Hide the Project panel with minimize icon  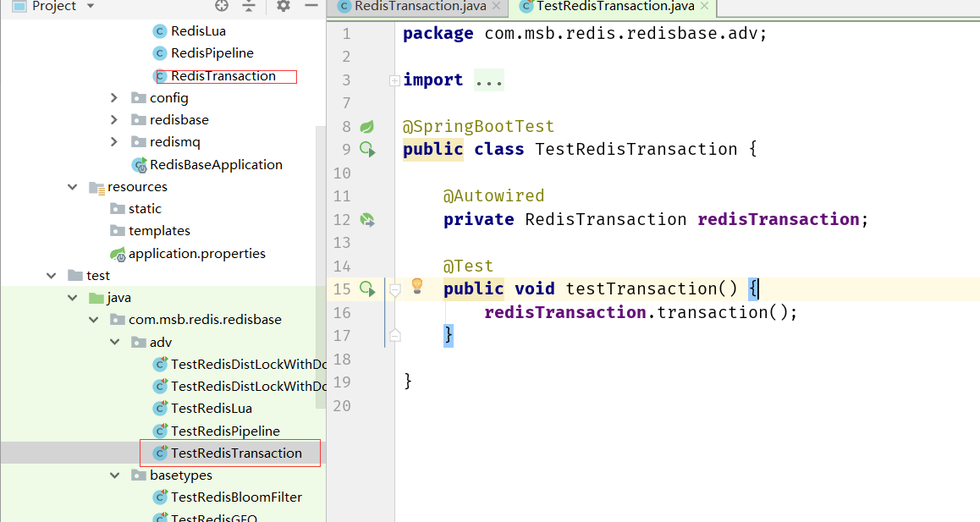(311, 6)
